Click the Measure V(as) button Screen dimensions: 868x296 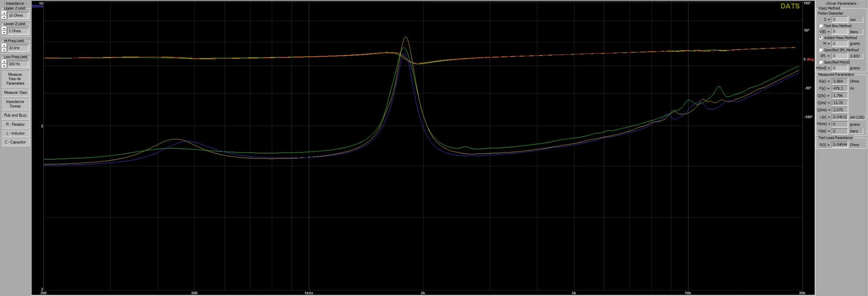[x=15, y=93]
